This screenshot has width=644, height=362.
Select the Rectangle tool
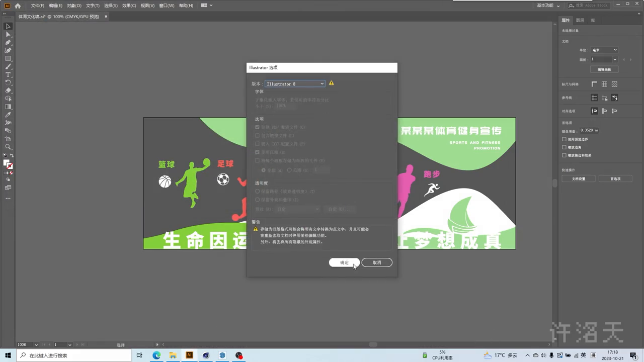pyautogui.click(x=8, y=58)
